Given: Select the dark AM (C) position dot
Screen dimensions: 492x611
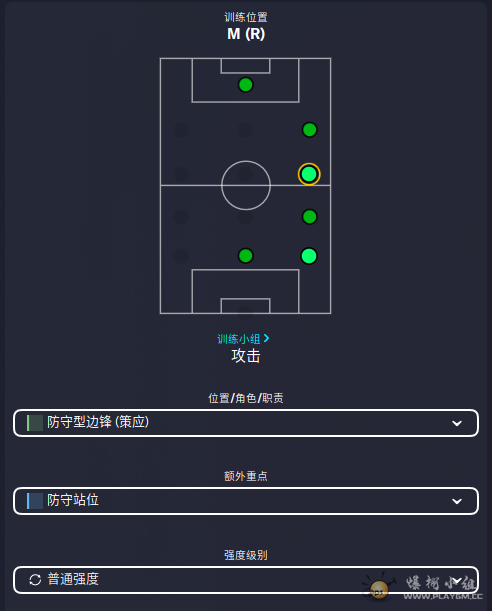Looking at the screenshot, I should (x=245, y=130).
